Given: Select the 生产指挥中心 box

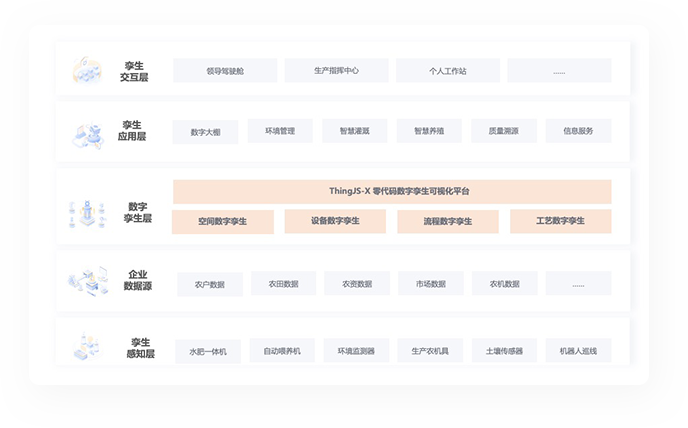Looking at the screenshot, I should (x=336, y=71).
